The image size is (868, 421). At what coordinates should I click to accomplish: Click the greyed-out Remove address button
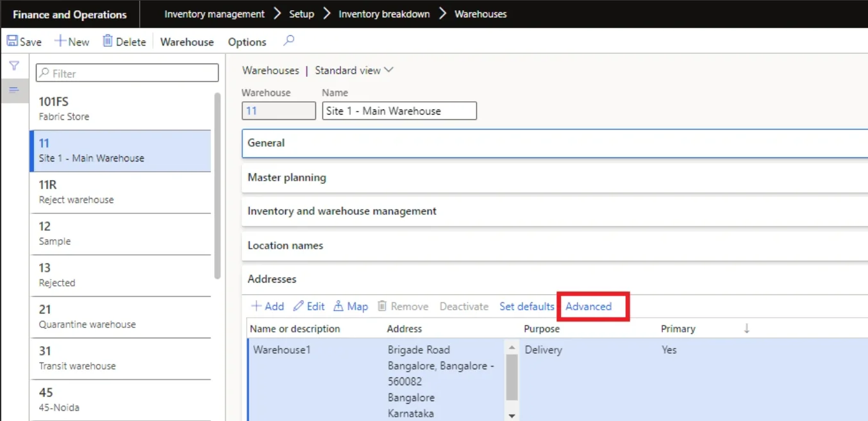tap(403, 306)
